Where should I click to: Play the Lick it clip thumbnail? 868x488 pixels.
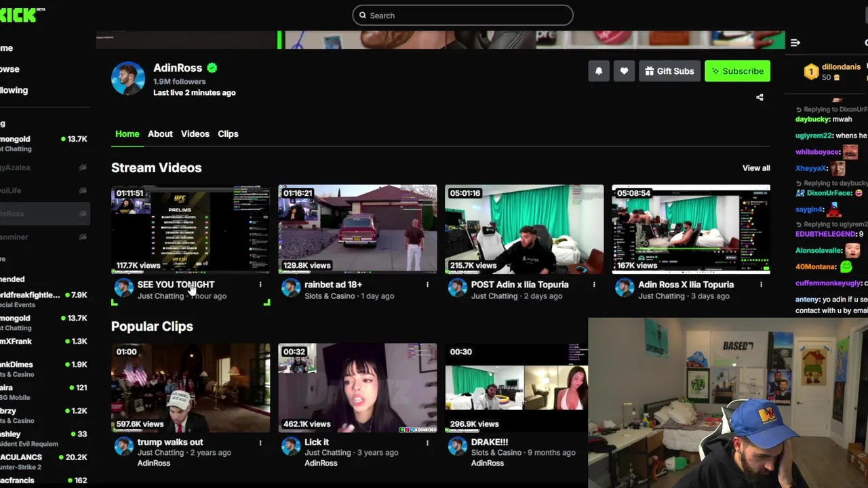(x=357, y=388)
